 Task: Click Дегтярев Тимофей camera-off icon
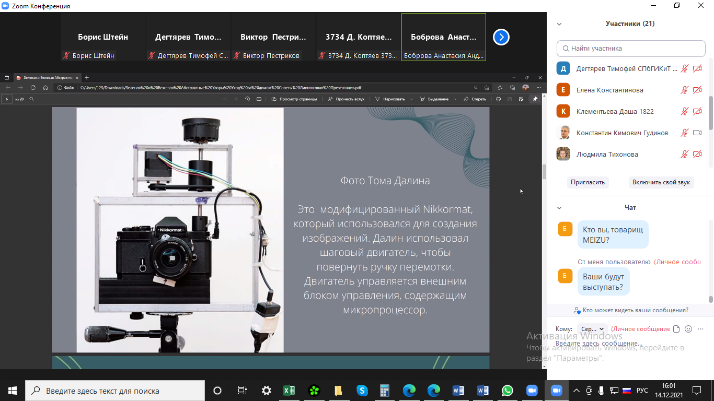[697, 69]
